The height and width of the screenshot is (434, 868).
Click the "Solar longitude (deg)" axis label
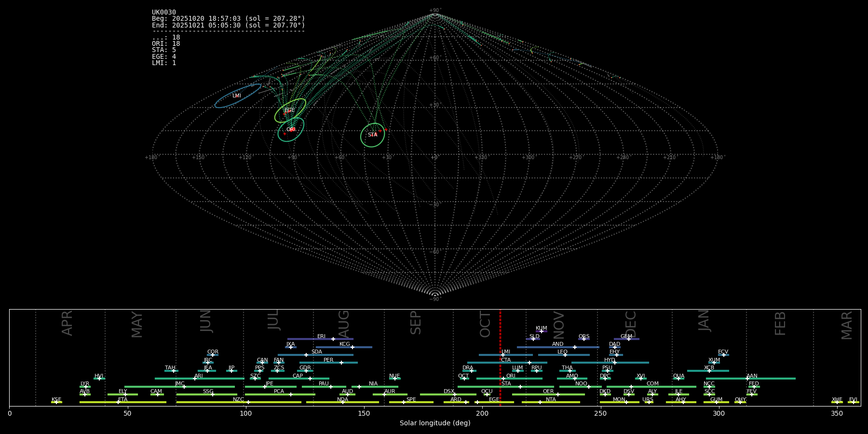coord(434,423)
